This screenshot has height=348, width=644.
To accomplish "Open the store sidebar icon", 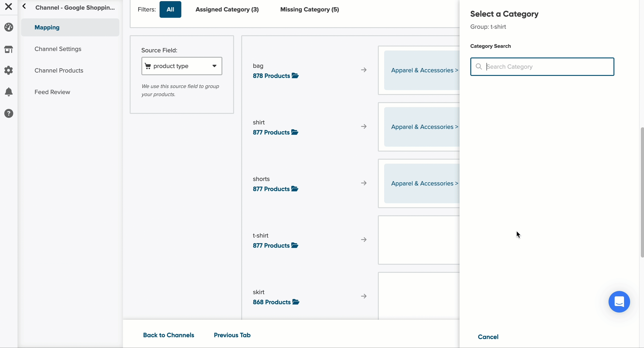I will point(9,49).
